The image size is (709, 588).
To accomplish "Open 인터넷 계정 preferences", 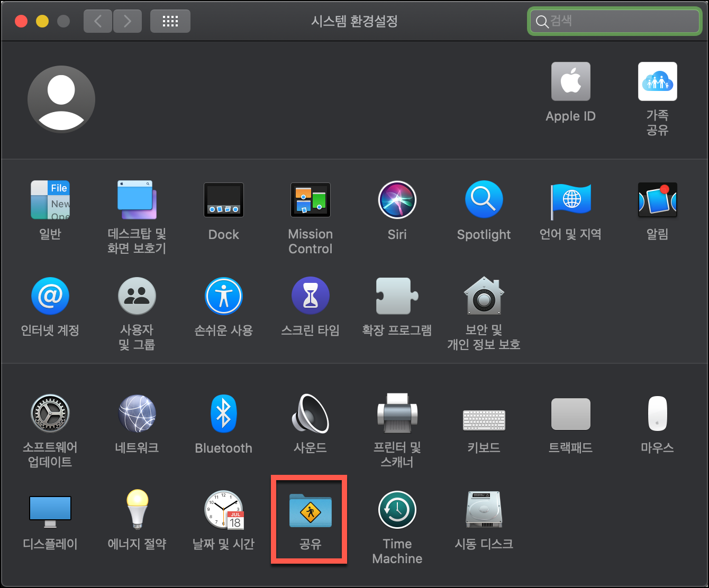I will (50, 296).
